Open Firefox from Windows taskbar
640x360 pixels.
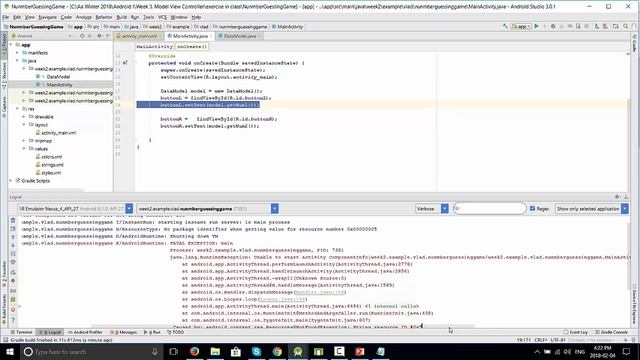tap(194, 351)
